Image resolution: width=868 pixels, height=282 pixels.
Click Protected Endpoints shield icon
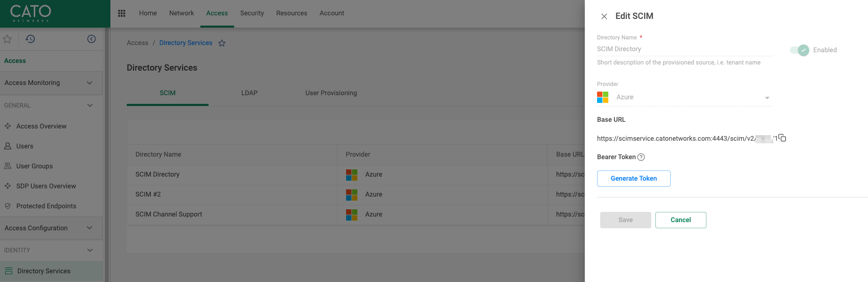[x=8, y=206]
